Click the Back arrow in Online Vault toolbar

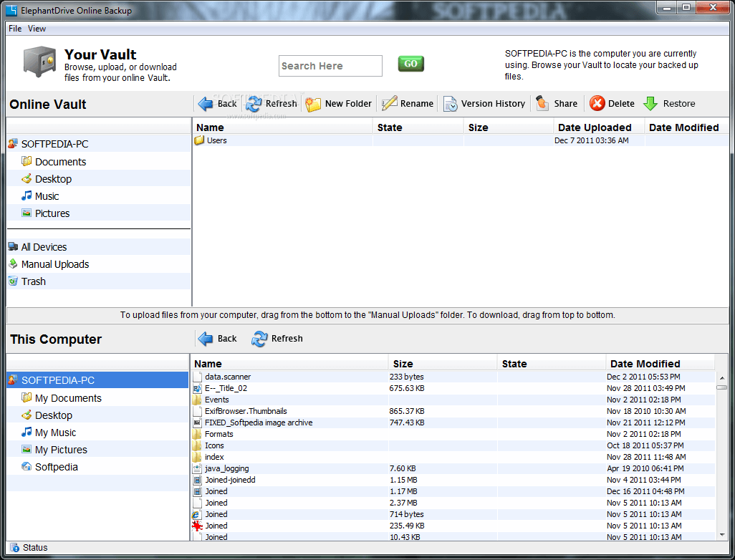[206, 104]
